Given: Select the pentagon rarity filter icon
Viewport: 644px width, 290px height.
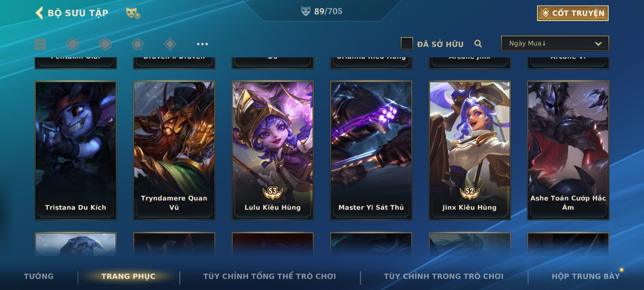Looking at the screenshot, I should pyautogui.click(x=137, y=44).
